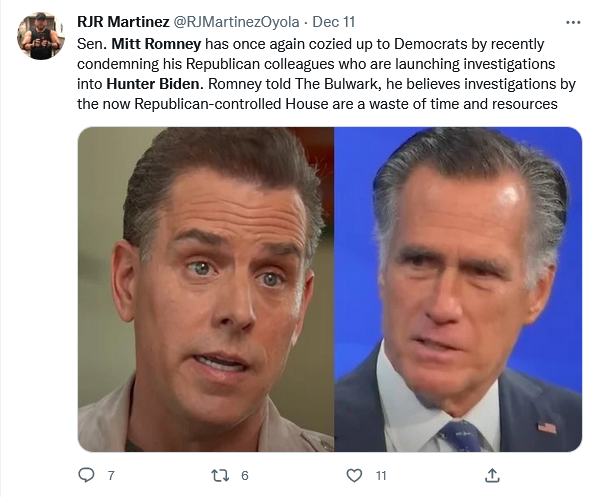This screenshot has width=598, height=497.
Task: Select the bold Mitt Romney text
Action: pos(156,44)
